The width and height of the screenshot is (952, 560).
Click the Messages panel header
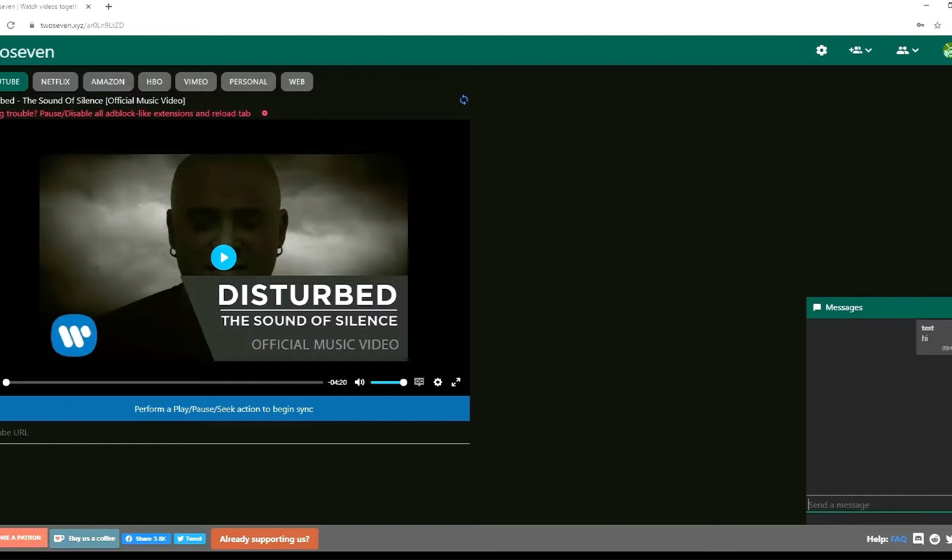tap(879, 307)
